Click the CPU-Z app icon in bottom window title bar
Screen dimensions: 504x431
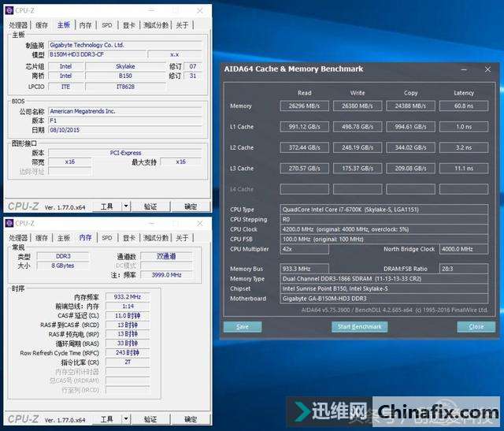pyautogui.click(x=9, y=223)
